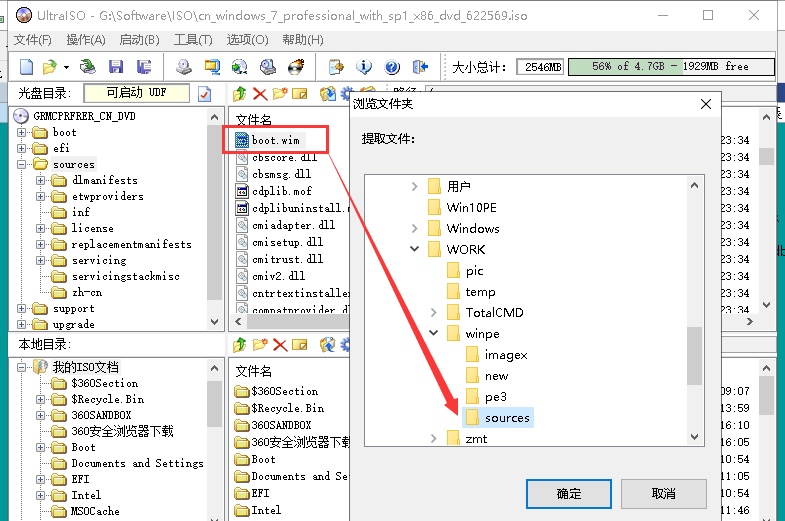Viewport: 785px width, 521px height.
Task: Click the 可启动 UDF field
Action: coord(136,93)
